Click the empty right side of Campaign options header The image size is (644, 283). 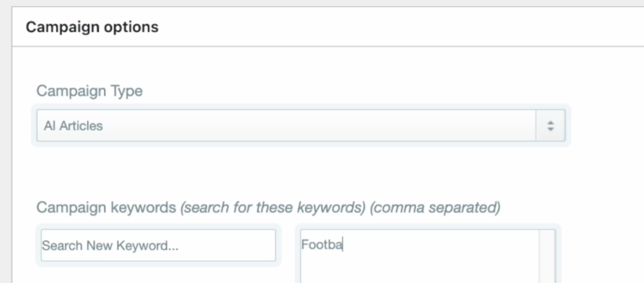point(486,27)
